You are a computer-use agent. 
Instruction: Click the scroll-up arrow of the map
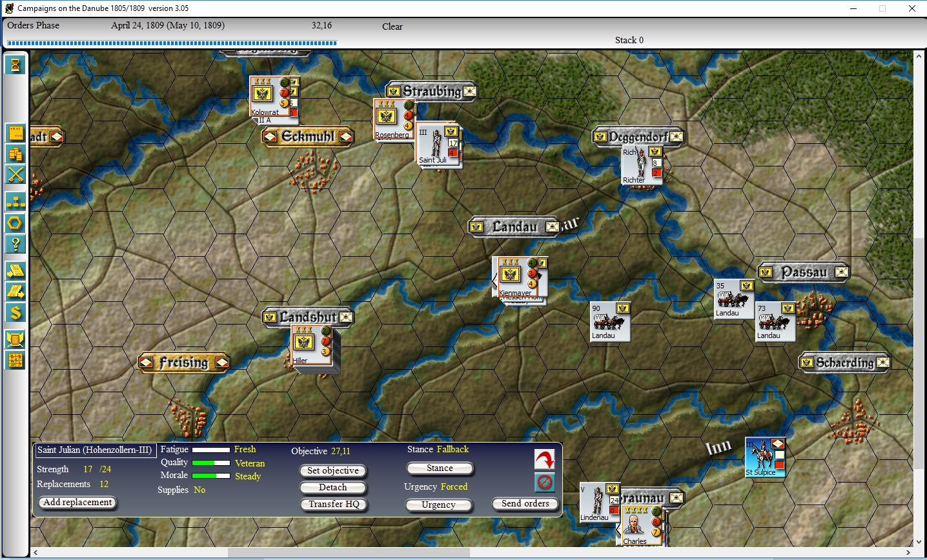click(x=919, y=57)
